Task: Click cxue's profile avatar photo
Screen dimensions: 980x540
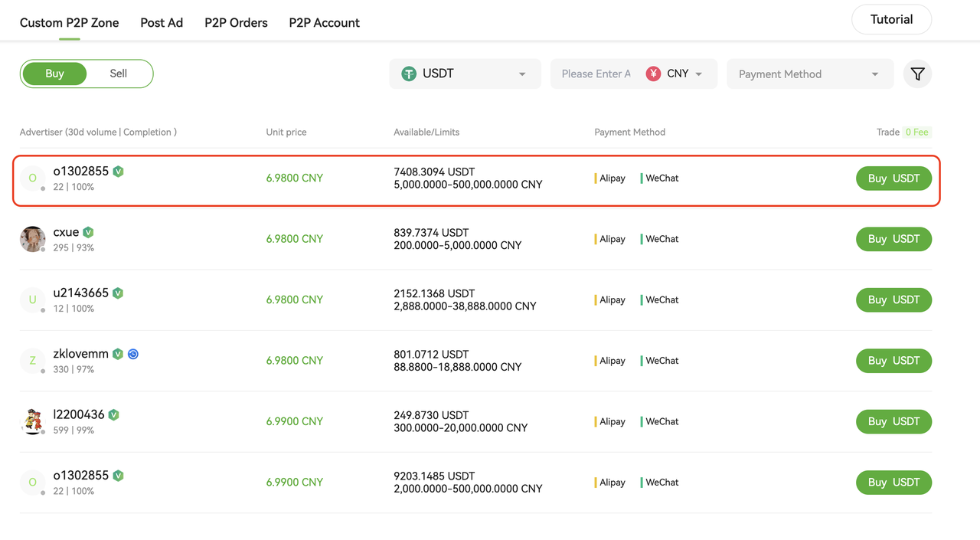Action: coord(32,239)
